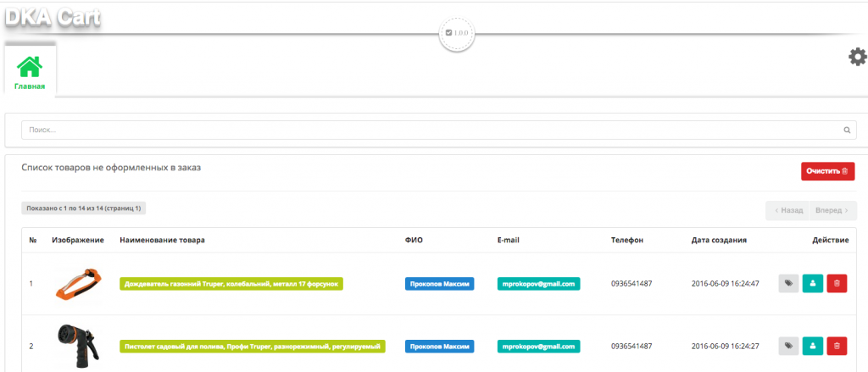868x372 pixels.
Task: Click the sprinkler product thumbnail
Action: 77,283
